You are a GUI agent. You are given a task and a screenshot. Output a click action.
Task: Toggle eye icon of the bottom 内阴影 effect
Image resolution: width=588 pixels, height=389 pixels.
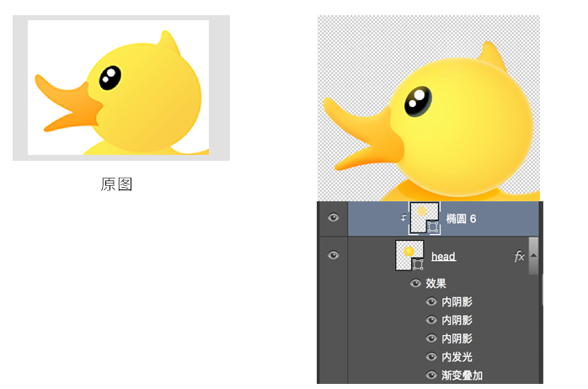431,338
